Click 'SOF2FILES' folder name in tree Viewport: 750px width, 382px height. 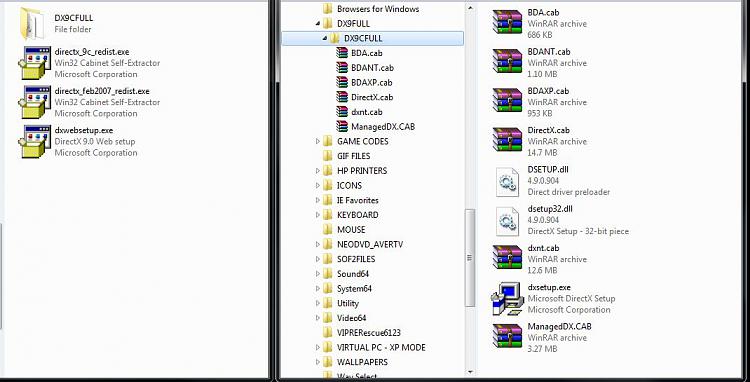tap(356, 259)
